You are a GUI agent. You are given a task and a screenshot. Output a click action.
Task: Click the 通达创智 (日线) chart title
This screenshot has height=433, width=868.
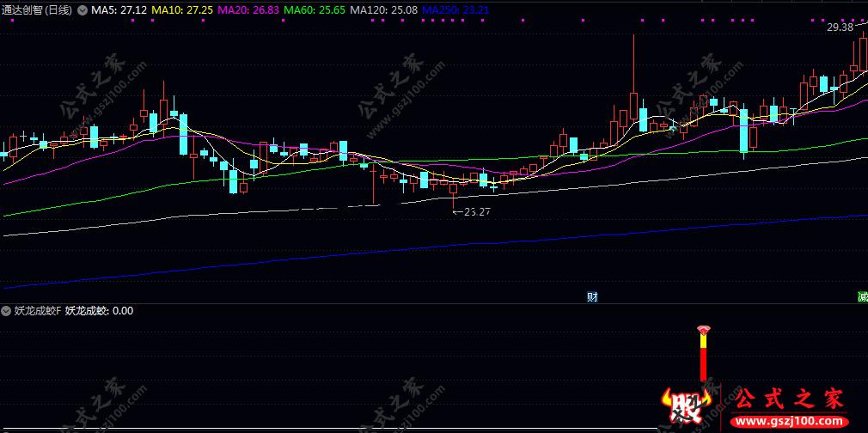click(37, 10)
